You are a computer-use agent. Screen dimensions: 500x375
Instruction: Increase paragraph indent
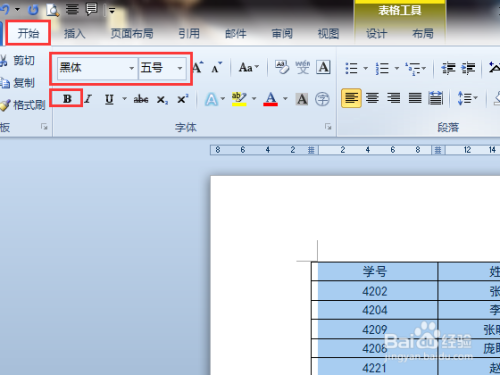[x=468, y=68]
